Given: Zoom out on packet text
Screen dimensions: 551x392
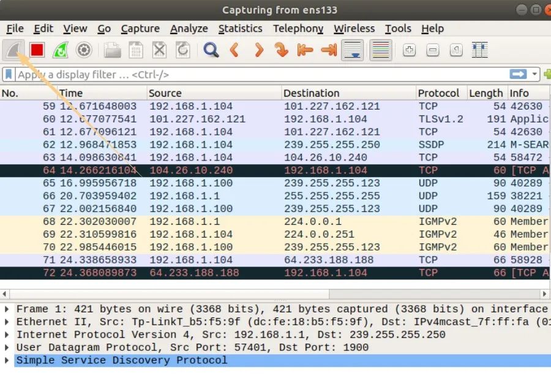Looking at the screenshot, I should 433,50.
